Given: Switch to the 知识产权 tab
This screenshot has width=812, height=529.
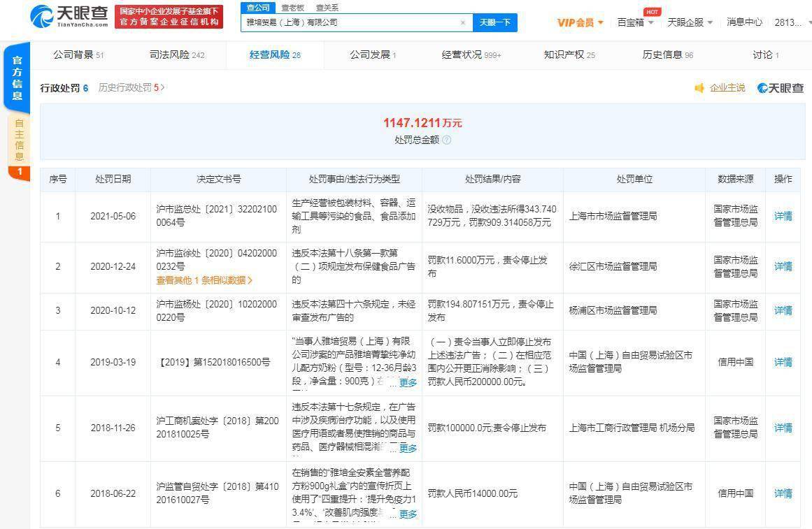Looking at the screenshot, I should [569, 55].
